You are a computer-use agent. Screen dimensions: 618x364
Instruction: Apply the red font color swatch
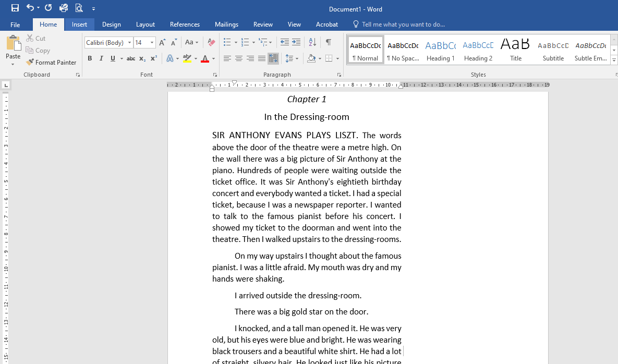pos(205,59)
